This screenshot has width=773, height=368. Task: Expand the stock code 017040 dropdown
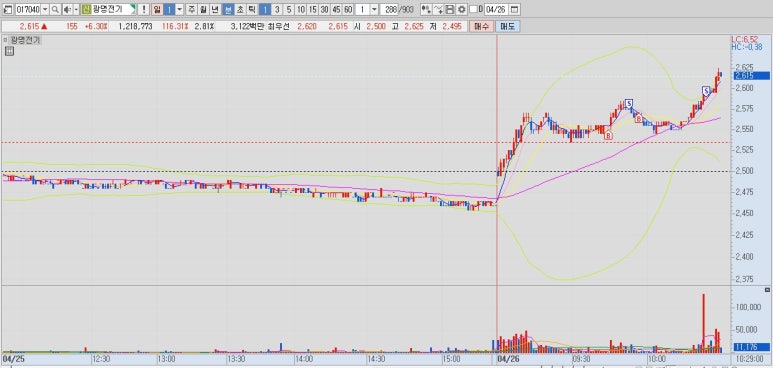(x=45, y=9)
